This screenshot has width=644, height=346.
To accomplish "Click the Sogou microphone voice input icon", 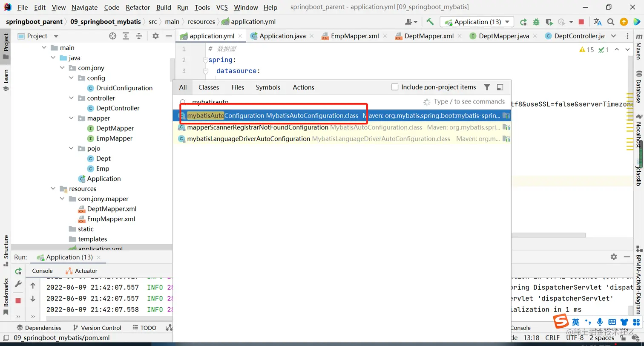I will [x=600, y=322].
